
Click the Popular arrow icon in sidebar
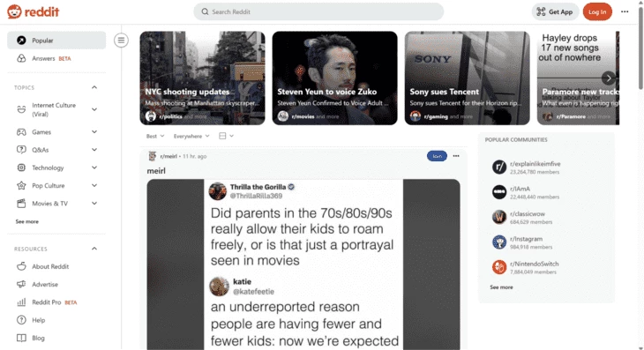tap(21, 41)
